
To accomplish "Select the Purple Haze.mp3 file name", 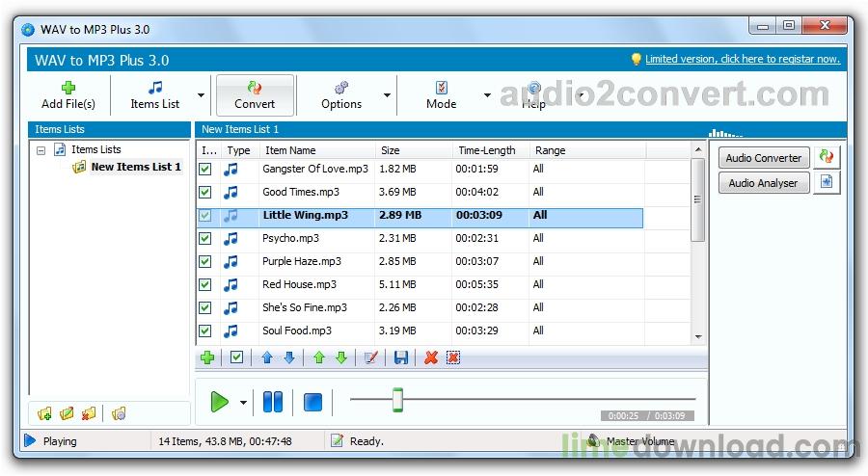I will tap(302, 261).
